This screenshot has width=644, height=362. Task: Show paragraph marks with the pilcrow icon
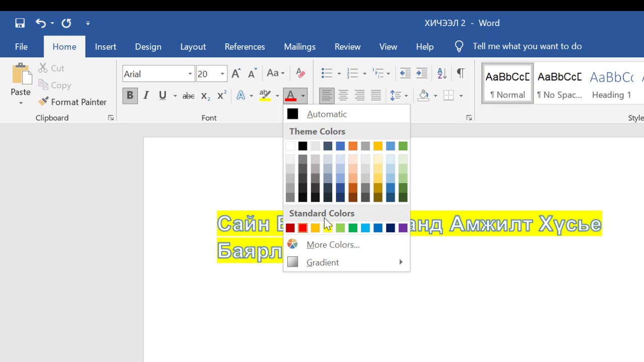coord(460,73)
